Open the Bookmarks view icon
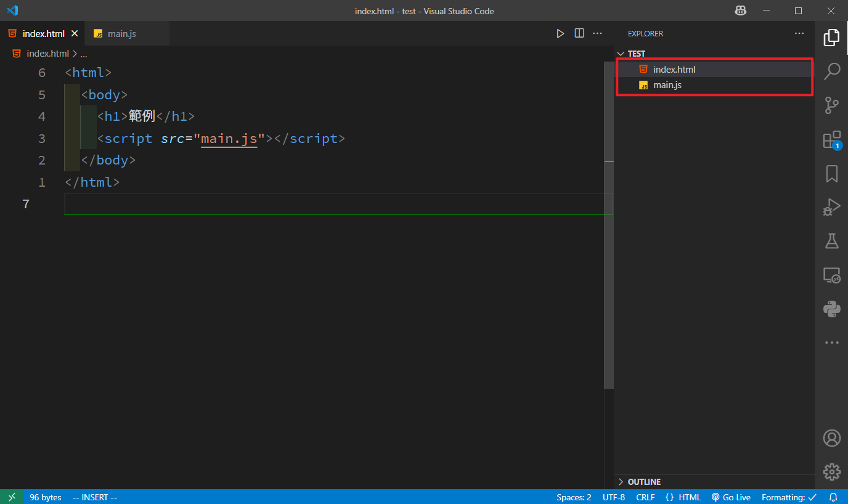Viewport: 848px width, 504px height. 831,174
